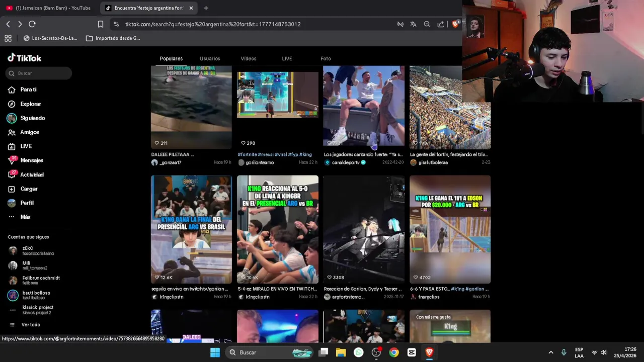Click the browser address bar URL
The width and height of the screenshot is (644, 362).
(x=213, y=24)
